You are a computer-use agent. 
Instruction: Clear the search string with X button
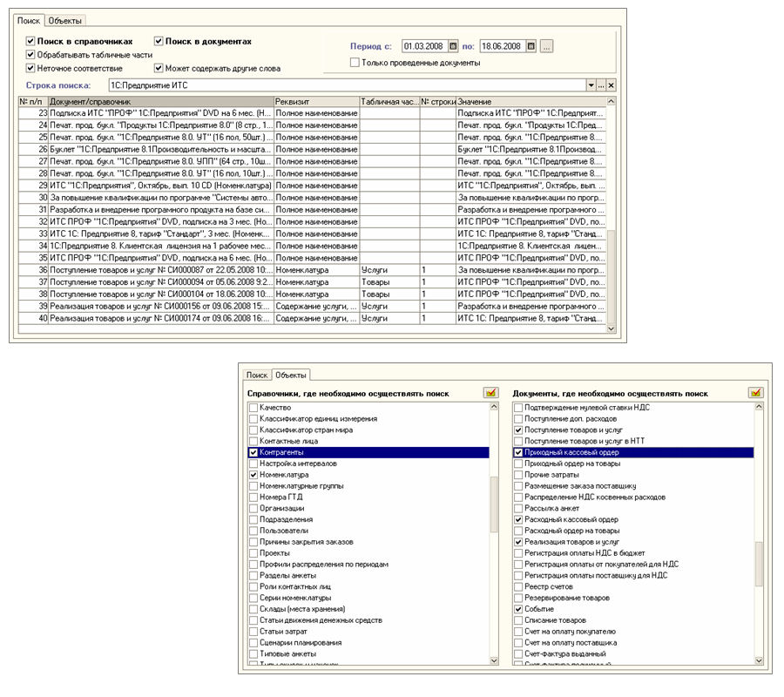(611, 85)
